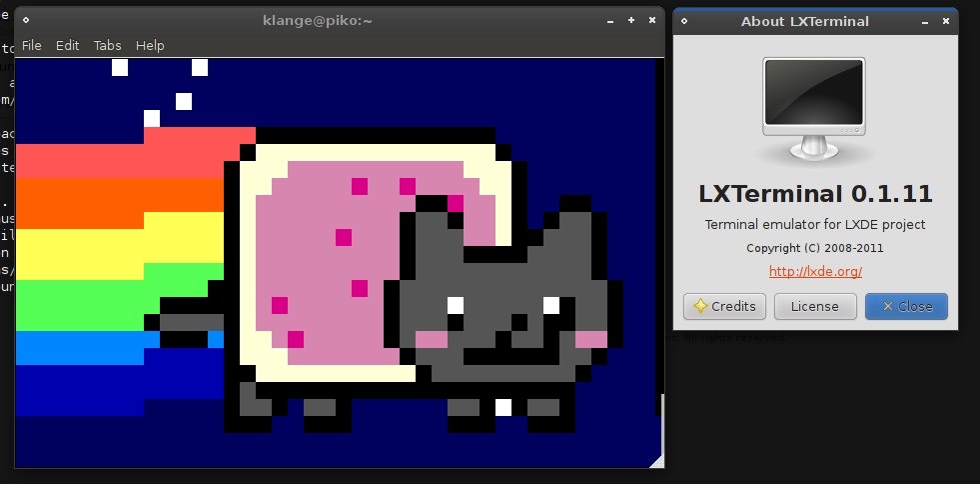
Task: Open the terminal window menu diamond icon
Action: pos(26,20)
